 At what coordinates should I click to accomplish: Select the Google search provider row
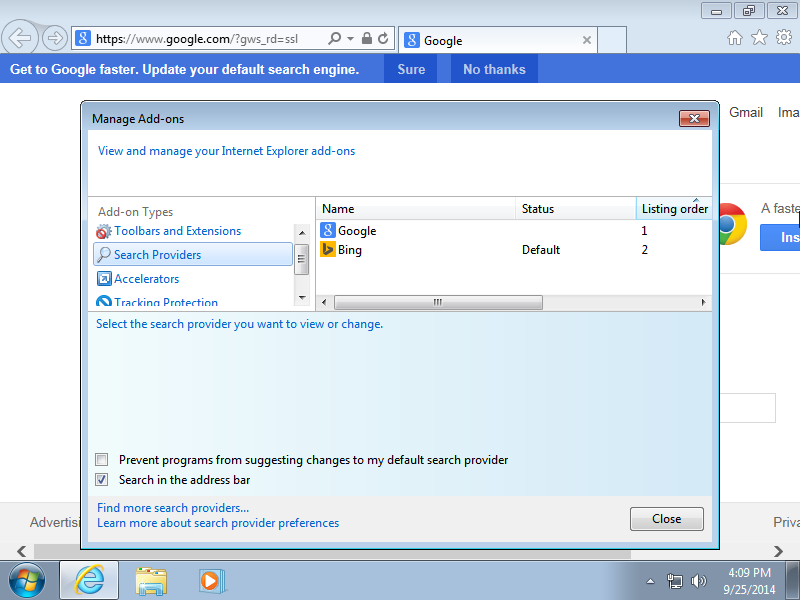(514, 231)
